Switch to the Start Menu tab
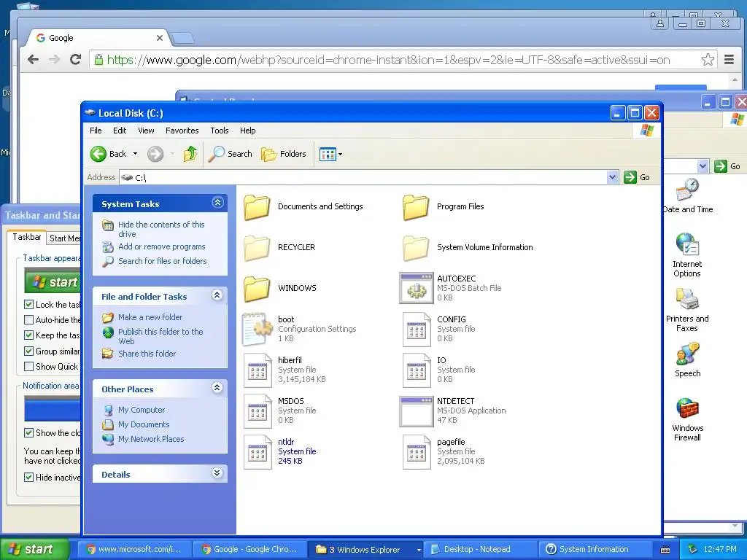 [x=64, y=238]
